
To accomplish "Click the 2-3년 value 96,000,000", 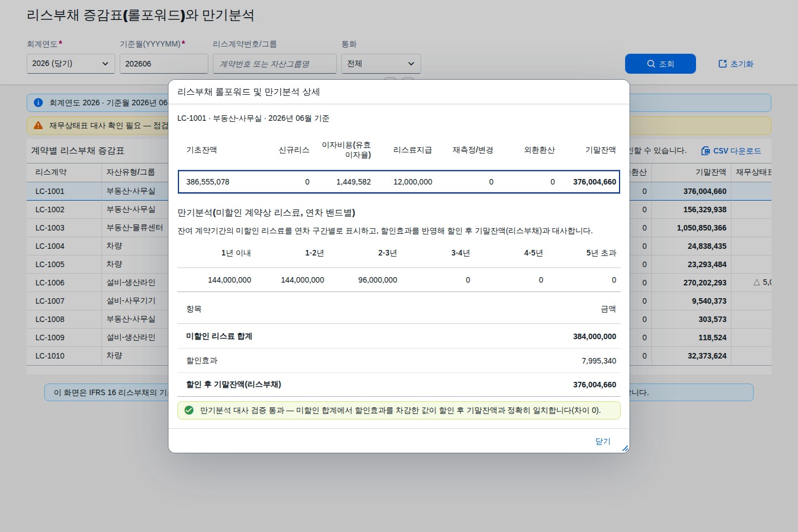I will 378,280.
